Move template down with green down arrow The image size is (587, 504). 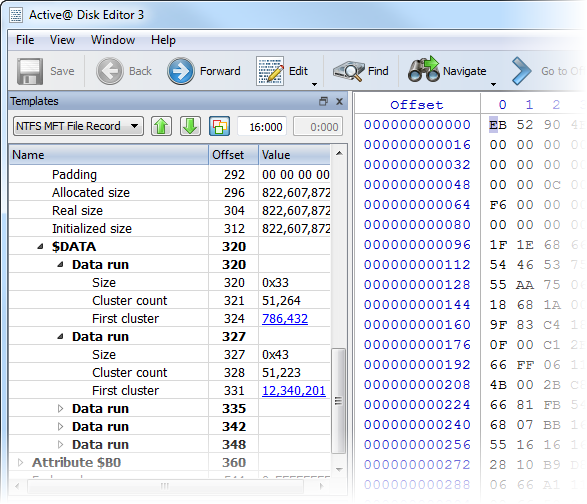tap(190, 127)
